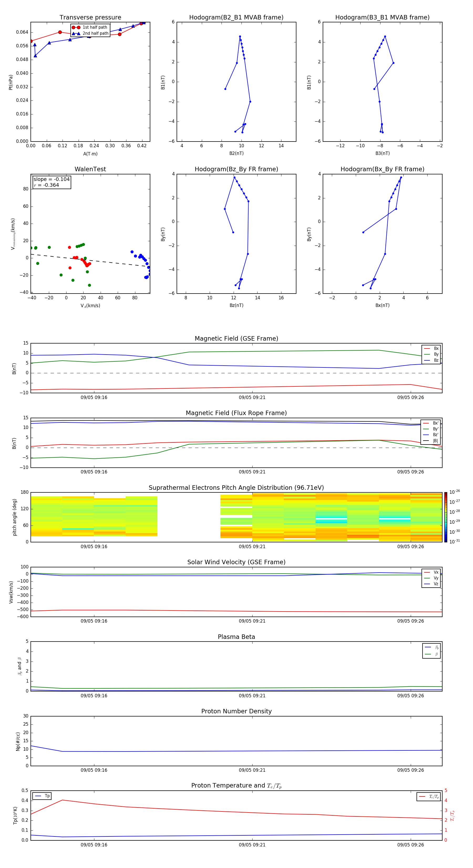
Task: Click the Bx' legend entry in Flux Rope plot
Action: click(x=431, y=423)
